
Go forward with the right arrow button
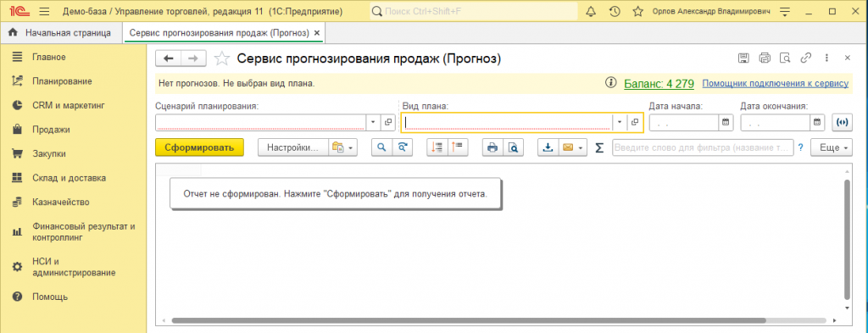pyautogui.click(x=193, y=58)
